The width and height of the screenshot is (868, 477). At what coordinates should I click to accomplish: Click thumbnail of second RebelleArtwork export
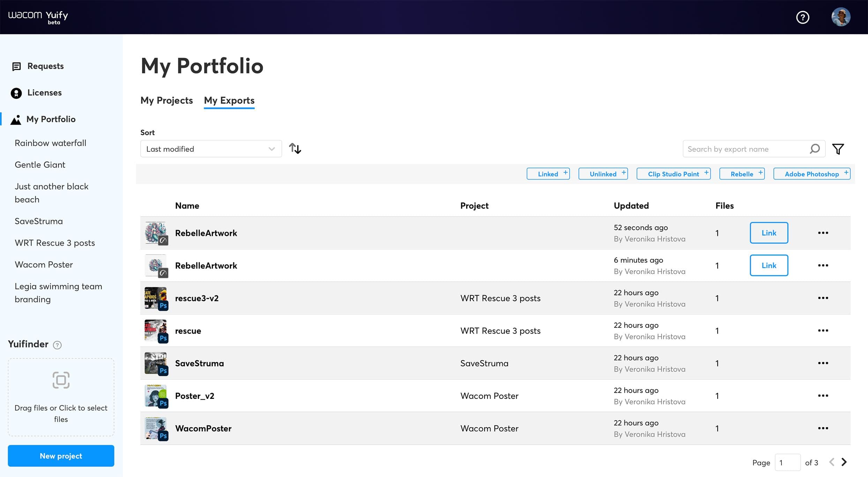(x=156, y=265)
